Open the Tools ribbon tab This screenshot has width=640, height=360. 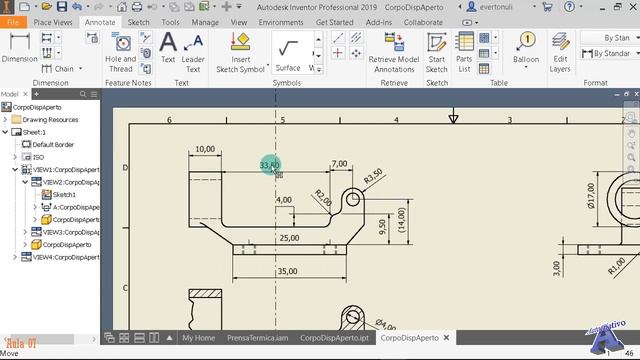[x=170, y=22]
